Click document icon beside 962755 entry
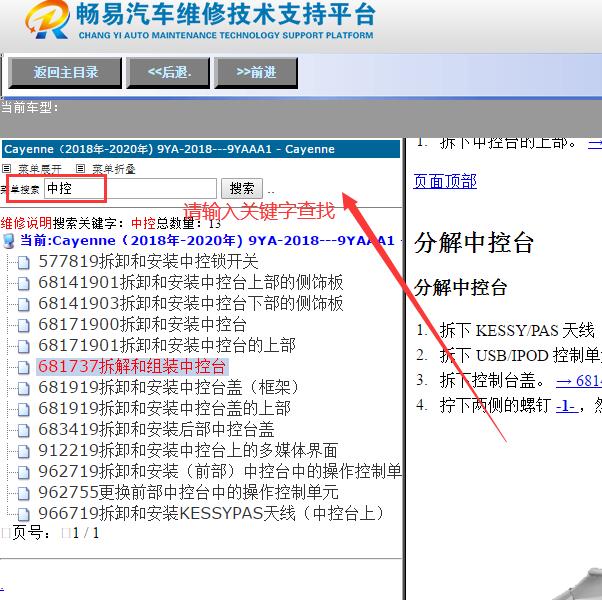Viewport: 602px width, 600px height. coord(23,493)
